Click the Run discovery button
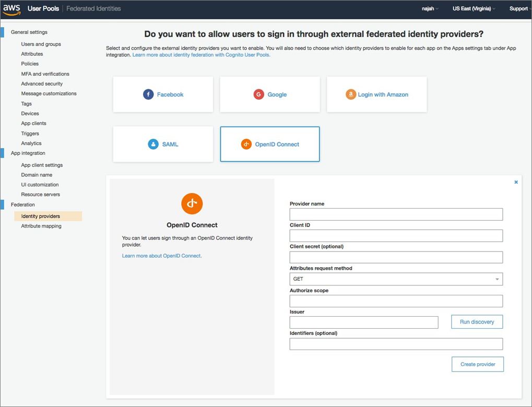 coord(476,322)
